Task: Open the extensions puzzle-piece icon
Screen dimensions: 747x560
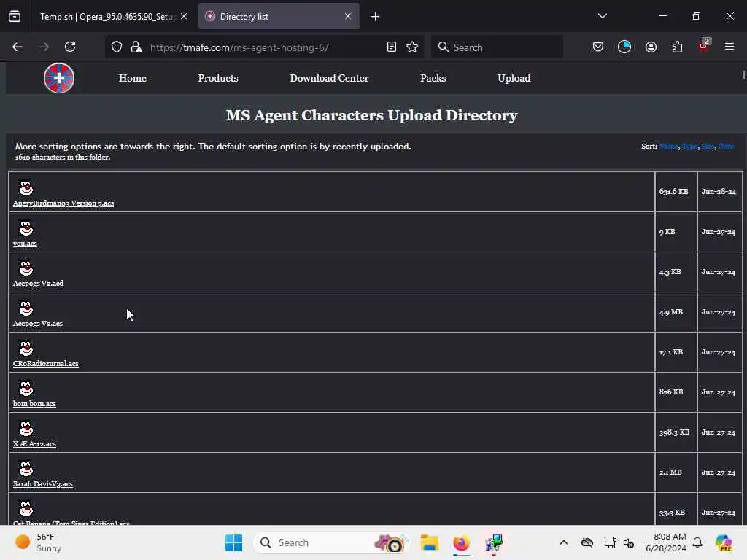Action: tap(677, 47)
